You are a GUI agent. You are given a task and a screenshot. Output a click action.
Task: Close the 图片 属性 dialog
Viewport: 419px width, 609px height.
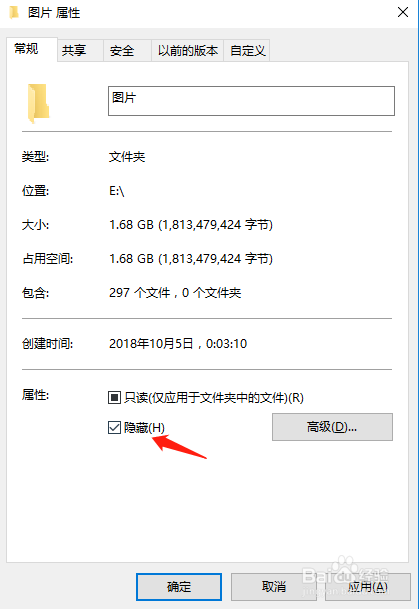coord(403,12)
